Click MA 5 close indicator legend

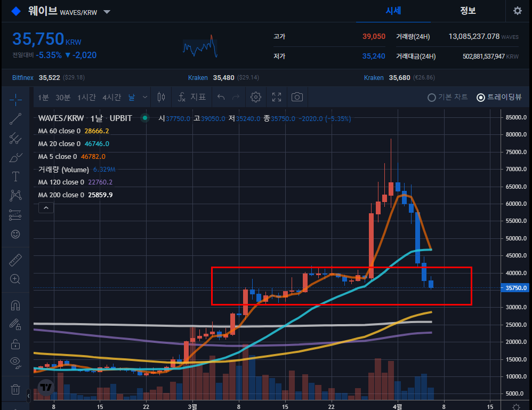[71, 157]
